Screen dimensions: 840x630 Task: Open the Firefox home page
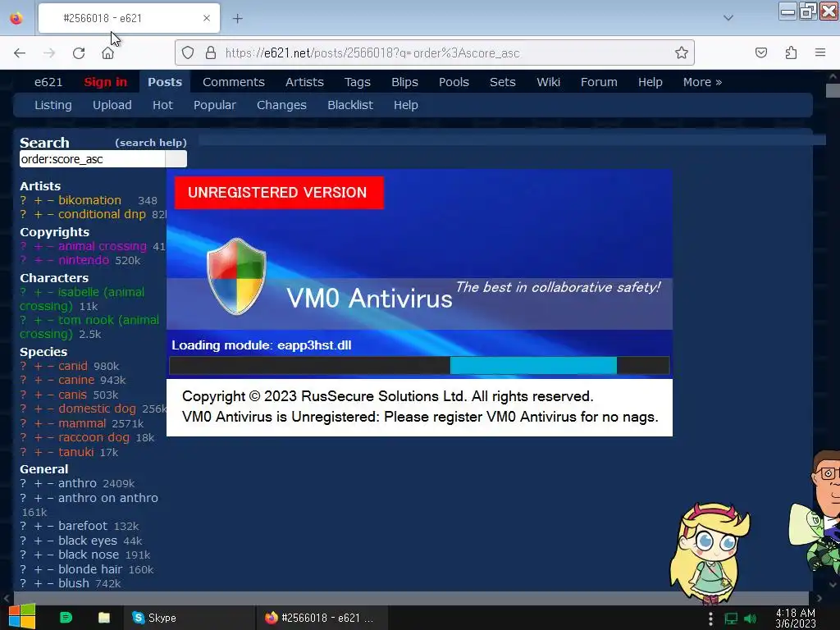tap(107, 52)
